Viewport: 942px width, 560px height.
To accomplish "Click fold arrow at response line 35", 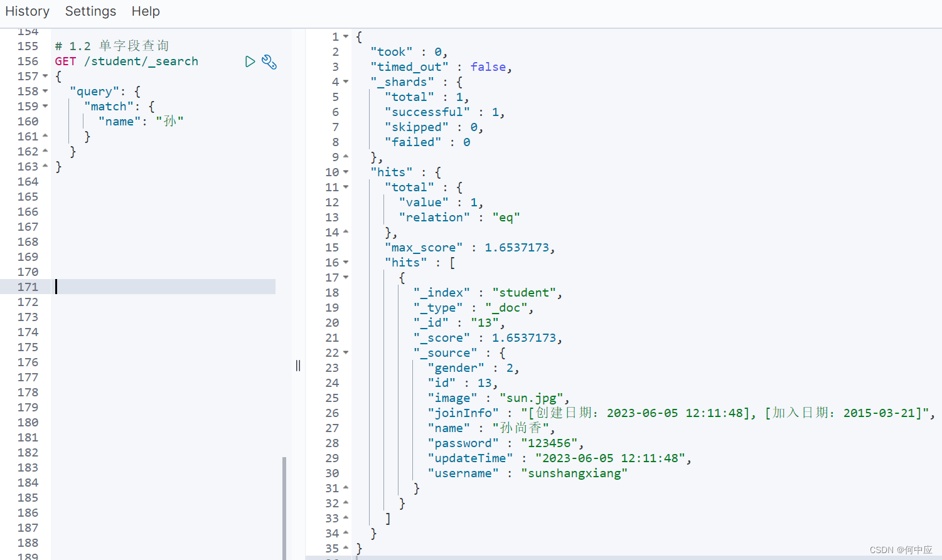I will point(346,548).
